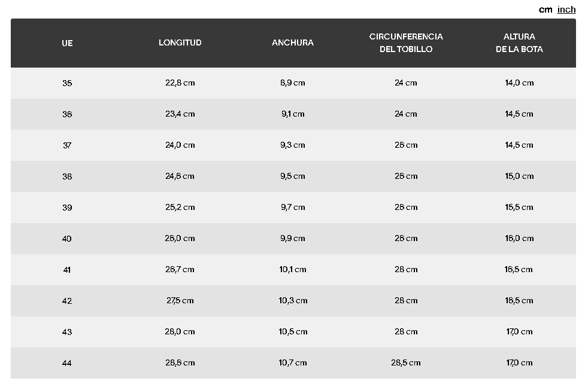Click the ALTURA DE LA BOTA header
This screenshot has width=588, height=387.
pos(519,42)
